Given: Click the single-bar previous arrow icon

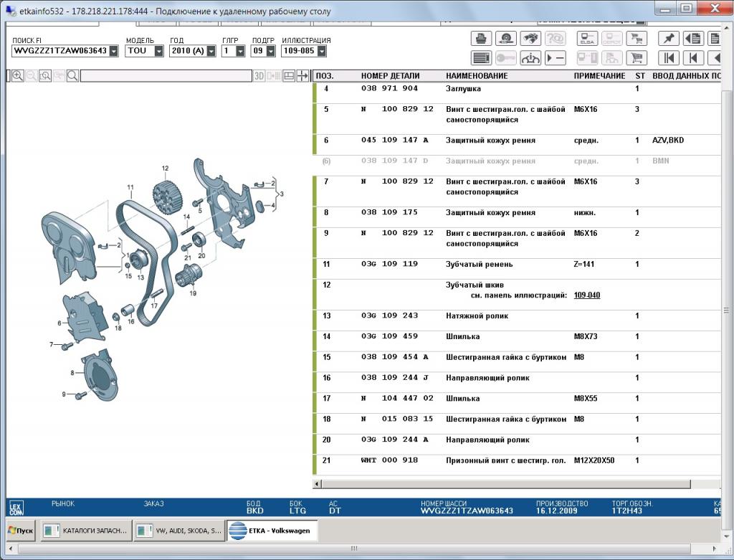Looking at the screenshot, I should (693, 58).
